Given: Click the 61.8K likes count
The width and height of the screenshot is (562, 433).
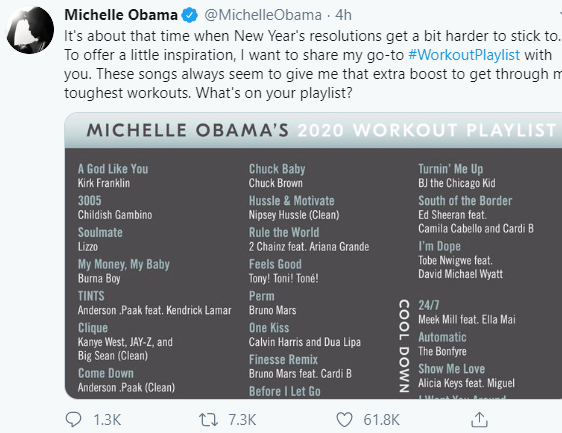Looking at the screenshot, I should (381, 420).
